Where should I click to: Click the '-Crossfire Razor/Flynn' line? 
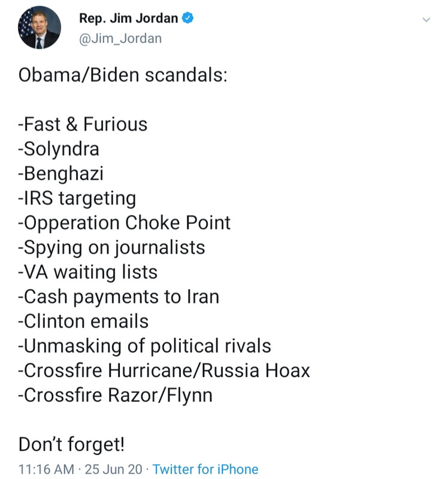click(116, 395)
